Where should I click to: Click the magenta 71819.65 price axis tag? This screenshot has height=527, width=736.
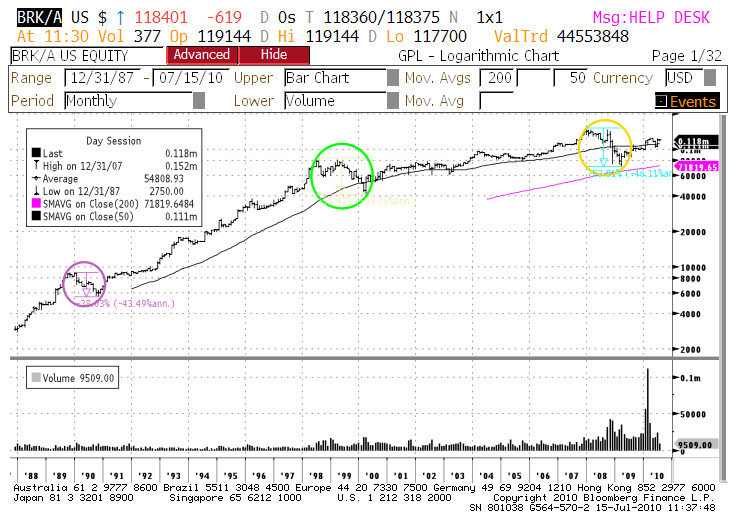click(696, 167)
